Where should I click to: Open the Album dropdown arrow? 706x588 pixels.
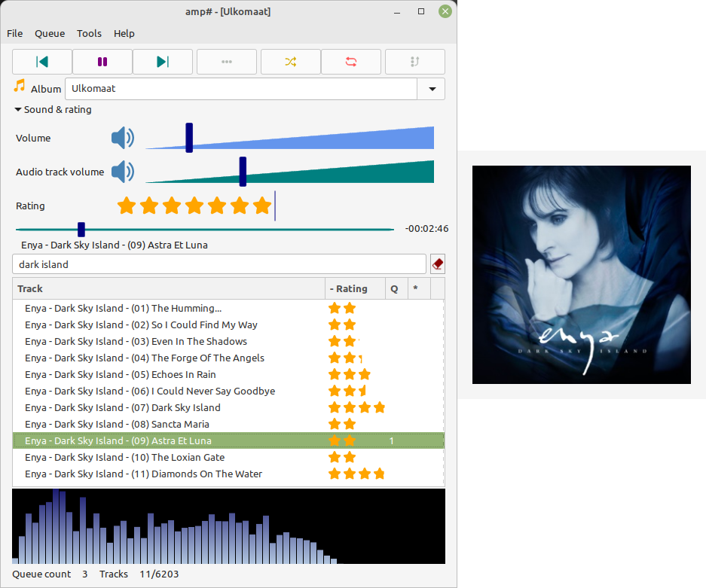[432, 89]
